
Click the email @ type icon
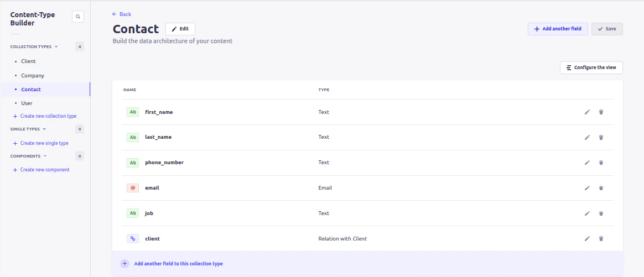pyautogui.click(x=133, y=188)
